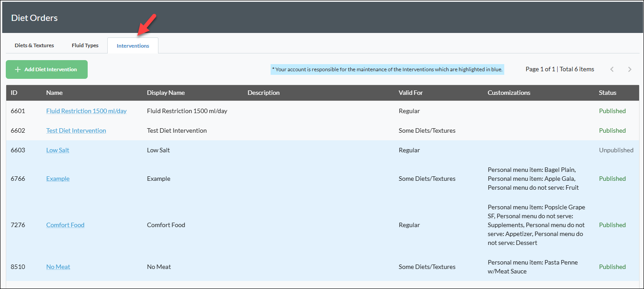Open Fluid Restriction 1500 ml/day link
The width and height of the screenshot is (644, 289).
pyautogui.click(x=86, y=111)
